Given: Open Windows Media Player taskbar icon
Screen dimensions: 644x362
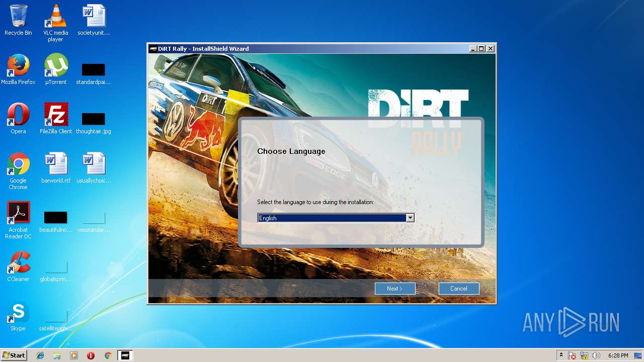Looking at the screenshot, I should 74,355.
